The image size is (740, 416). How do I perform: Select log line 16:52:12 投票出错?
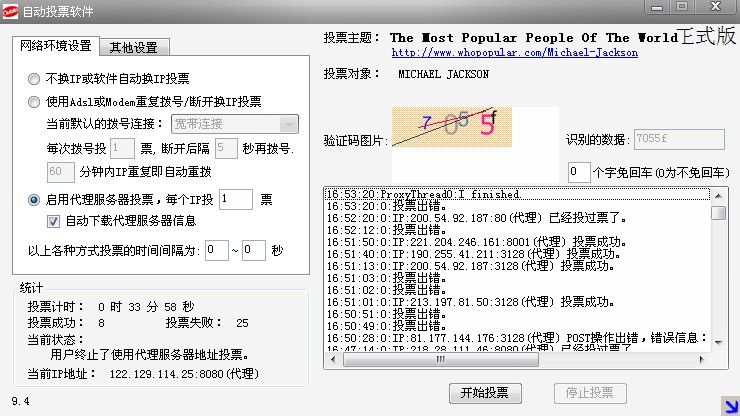tap(517, 230)
